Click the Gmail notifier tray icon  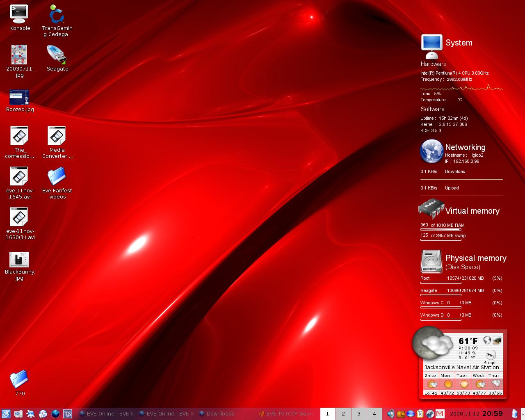(x=440, y=413)
